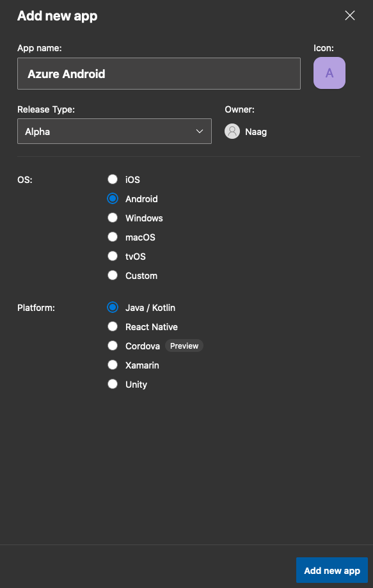
Task: Click the owner avatar next to Naag
Action: 232,132
